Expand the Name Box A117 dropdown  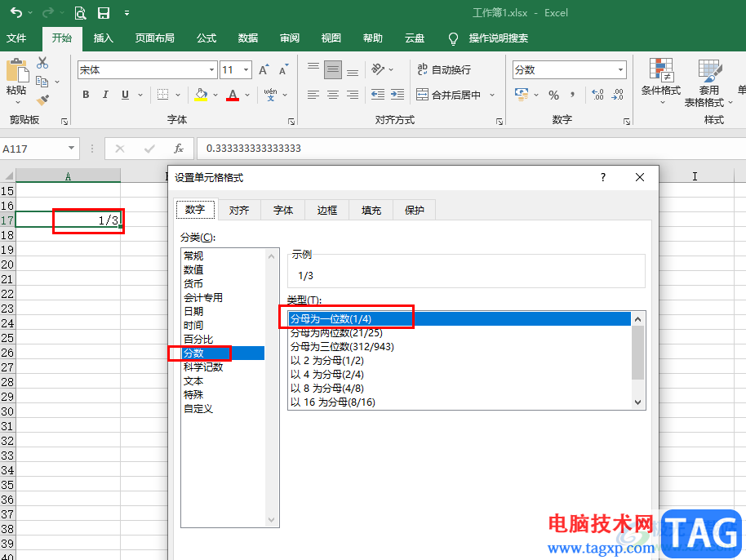[x=71, y=149]
